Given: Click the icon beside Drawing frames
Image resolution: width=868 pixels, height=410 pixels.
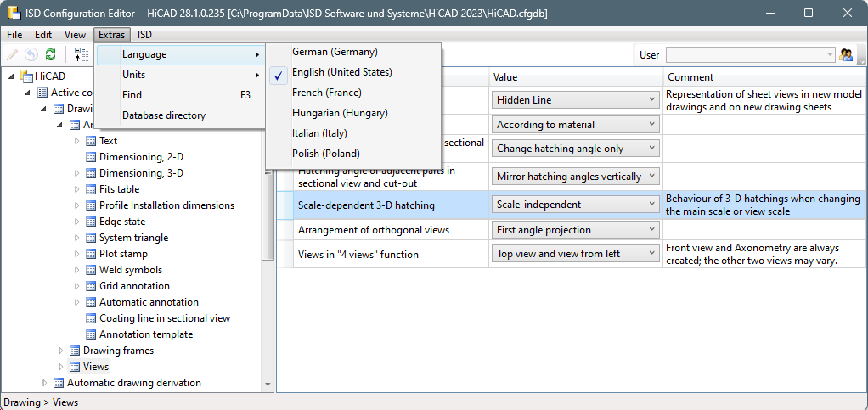Looking at the screenshot, I should (75, 351).
